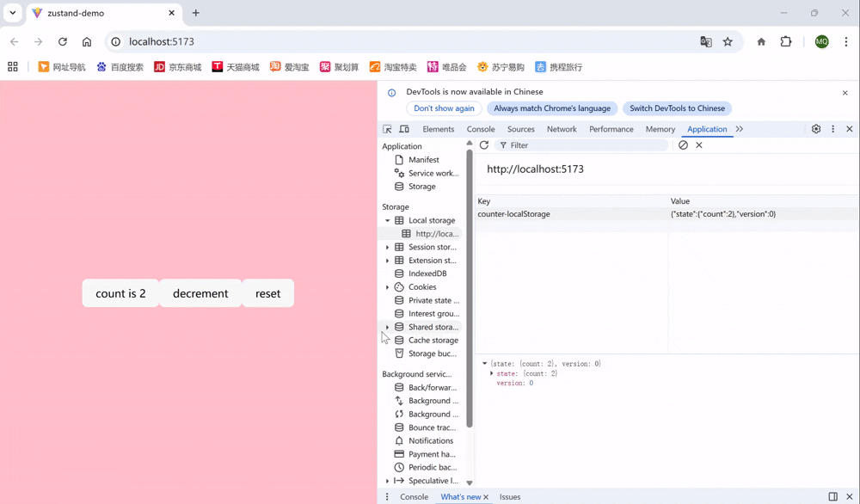860x504 pixels.
Task: Switch to the Console tab
Action: [480, 128]
